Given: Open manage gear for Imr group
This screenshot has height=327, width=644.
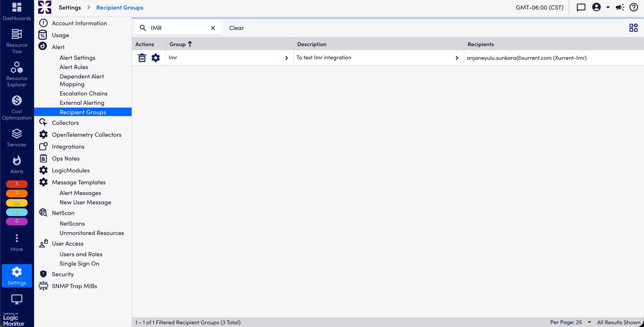Looking at the screenshot, I should (156, 58).
